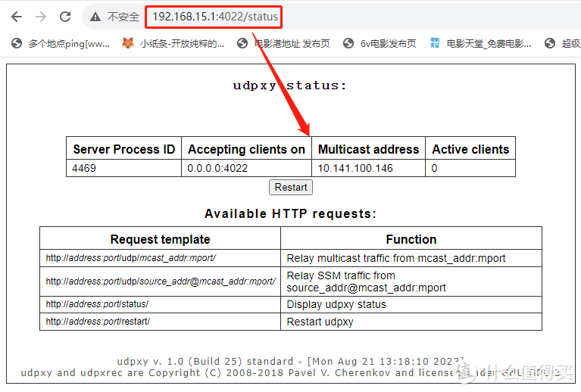Click the fox icon of 小纸条 bookmark
The image size is (581, 392).
pos(128,43)
